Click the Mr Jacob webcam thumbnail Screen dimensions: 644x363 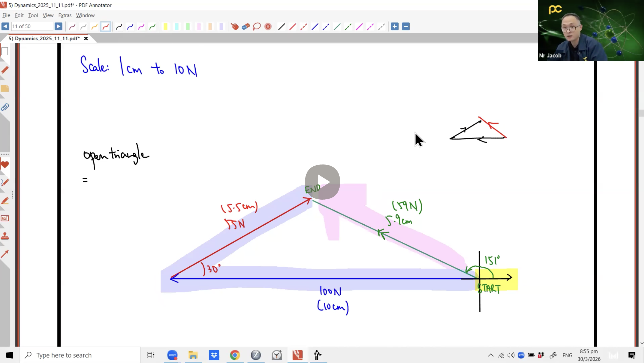[x=591, y=30]
